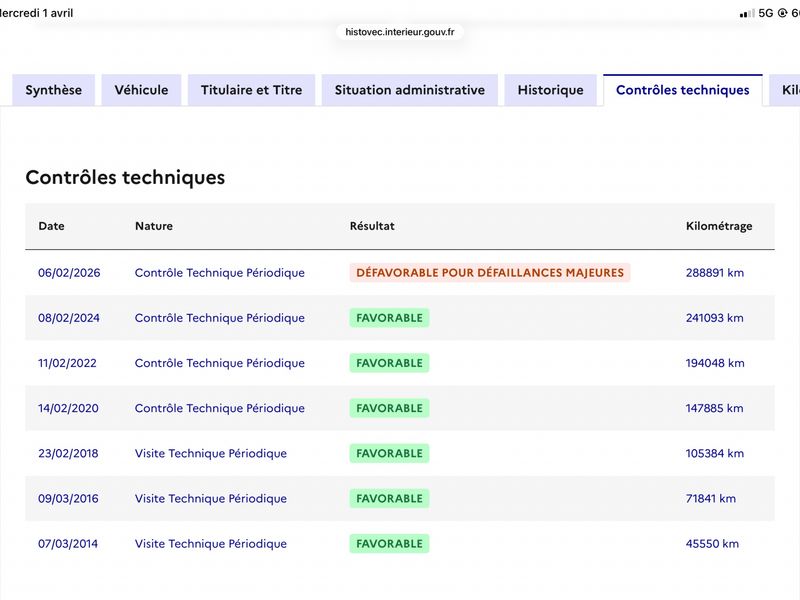Select the 288891 km mileage entry

click(715, 272)
